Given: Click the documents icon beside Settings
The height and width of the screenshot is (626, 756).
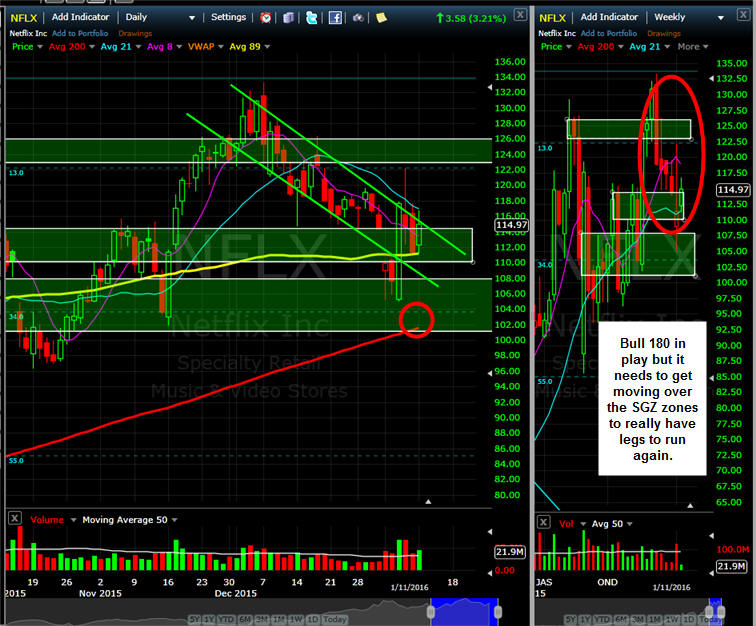Looking at the screenshot, I should pyautogui.click(x=289, y=17).
